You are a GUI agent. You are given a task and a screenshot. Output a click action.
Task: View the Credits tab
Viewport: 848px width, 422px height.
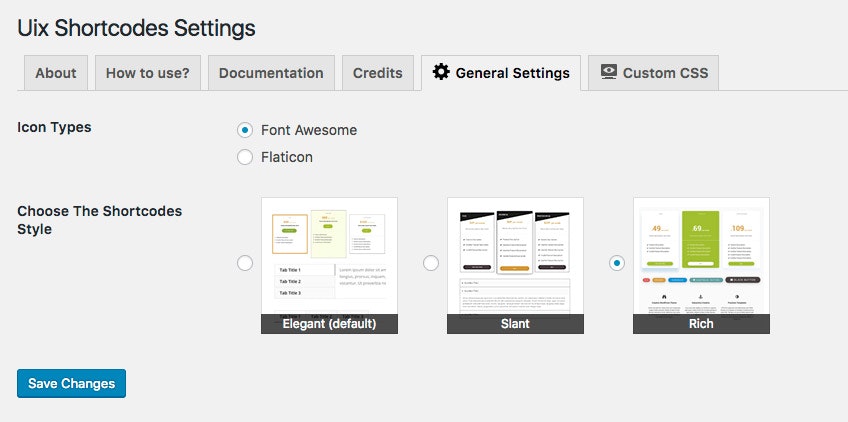coord(377,72)
